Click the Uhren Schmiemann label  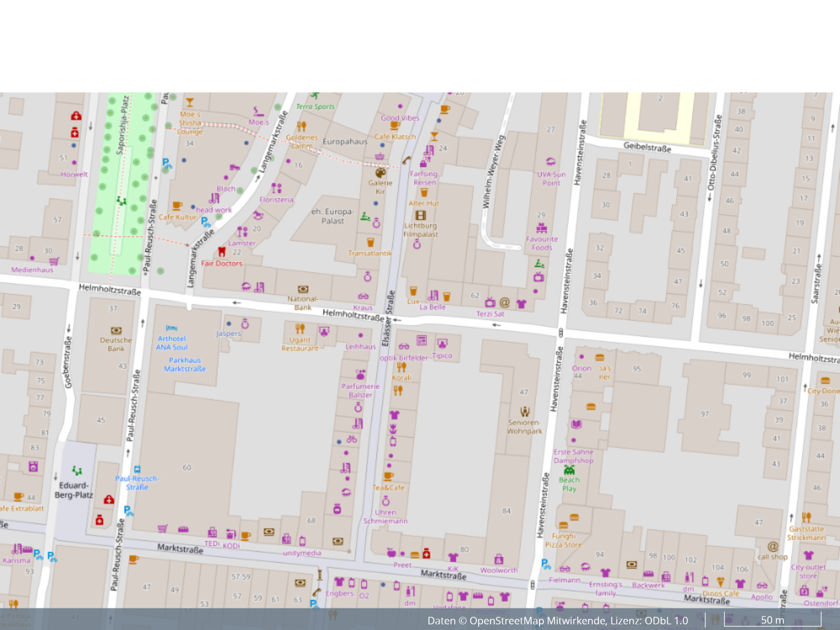pos(385,516)
